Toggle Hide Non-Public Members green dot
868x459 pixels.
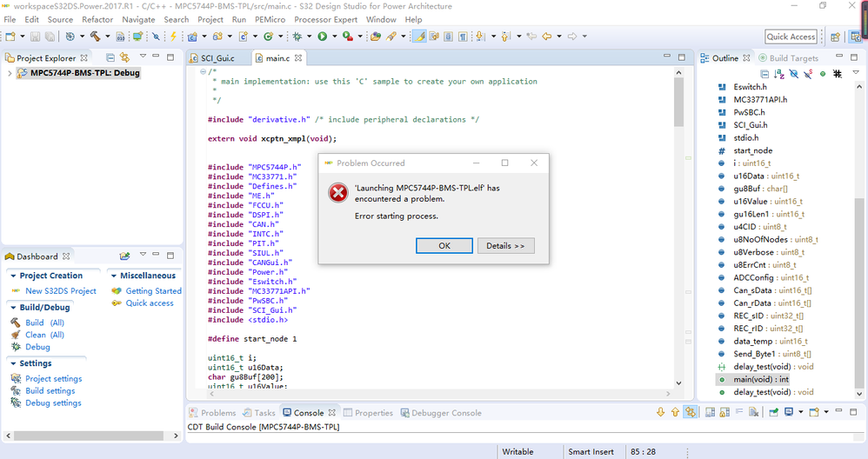click(x=823, y=74)
